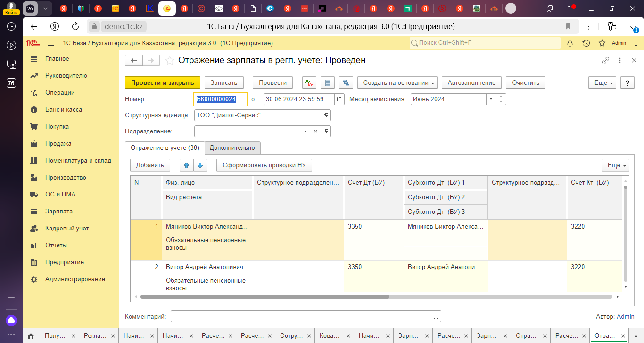The height and width of the screenshot is (343, 644).
Task: Move row down with blue arrow
Action: click(x=200, y=165)
